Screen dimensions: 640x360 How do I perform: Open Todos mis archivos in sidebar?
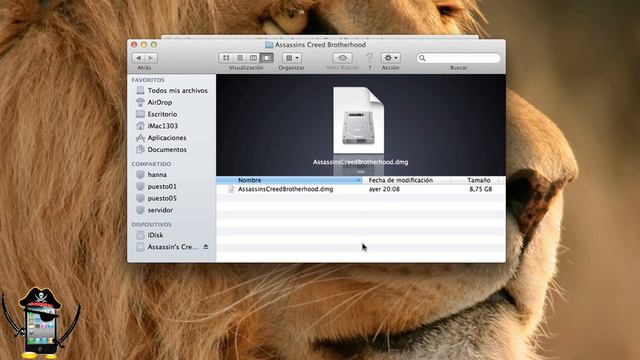pyautogui.click(x=171, y=90)
